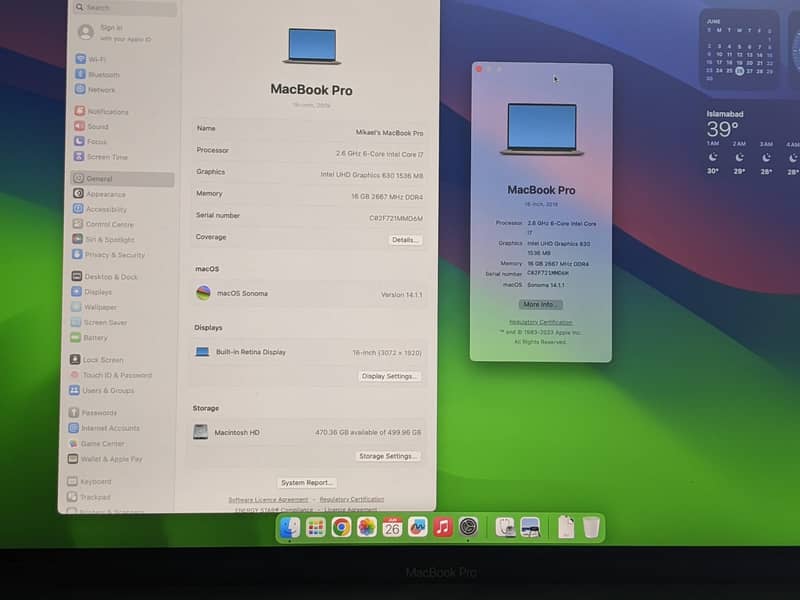Click the Coverage Details button
Viewport: 800px width, 600px height.
405,240
